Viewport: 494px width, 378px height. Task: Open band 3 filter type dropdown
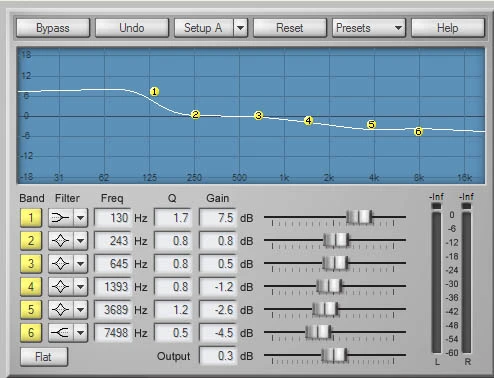(81, 264)
